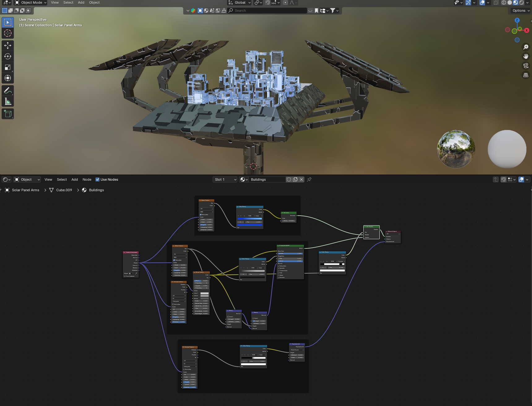This screenshot has height=406, width=532.
Task: Click the HDRI environment preview sphere
Action: [456, 149]
